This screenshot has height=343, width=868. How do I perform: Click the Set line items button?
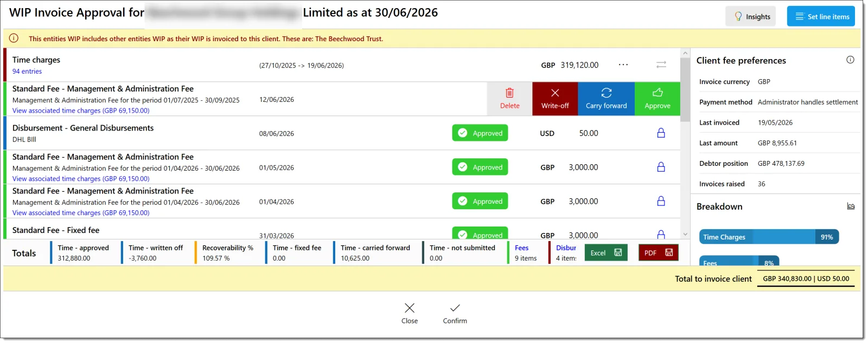(821, 16)
